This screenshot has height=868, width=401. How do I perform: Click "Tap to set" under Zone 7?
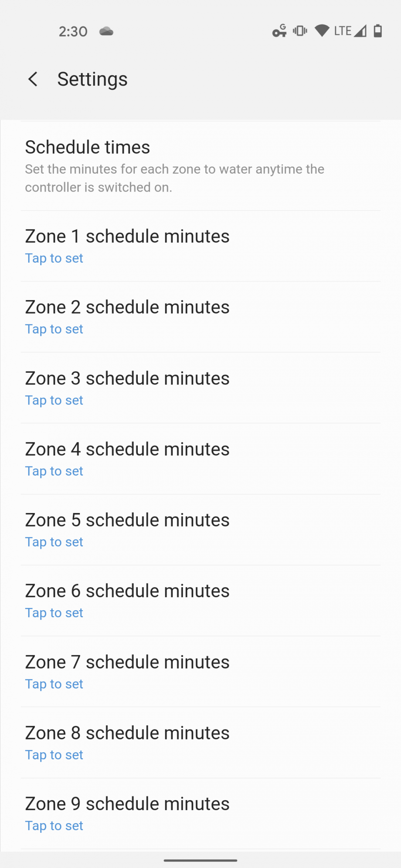click(54, 684)
